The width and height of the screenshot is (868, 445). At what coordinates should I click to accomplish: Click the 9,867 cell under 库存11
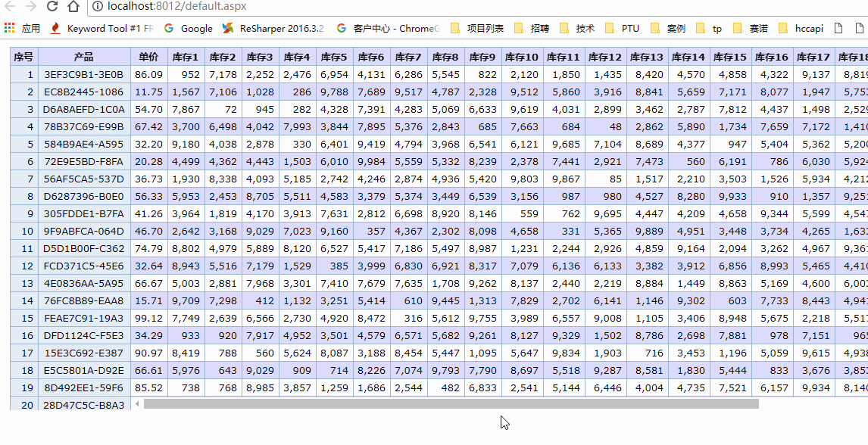point(564,179)
